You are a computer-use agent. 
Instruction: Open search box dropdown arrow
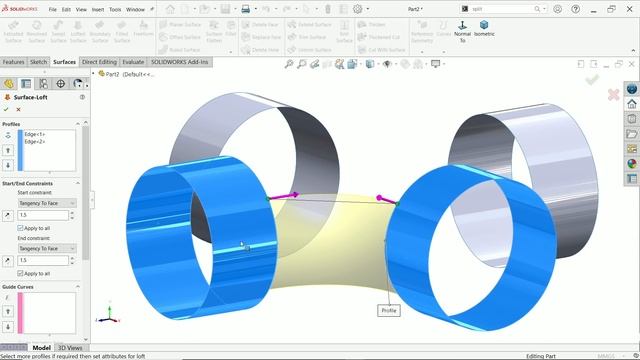click(544, 9)
